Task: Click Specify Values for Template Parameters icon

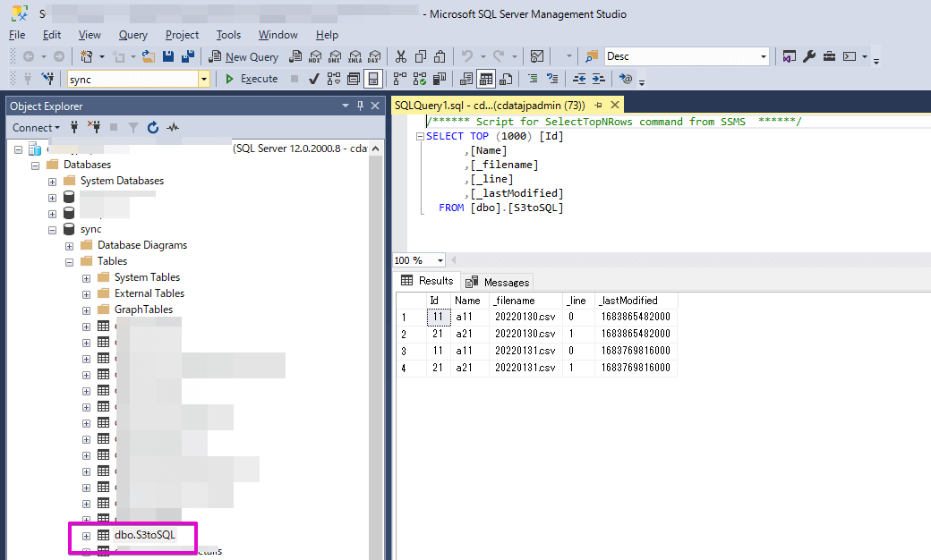Action: tap(625, 79)
